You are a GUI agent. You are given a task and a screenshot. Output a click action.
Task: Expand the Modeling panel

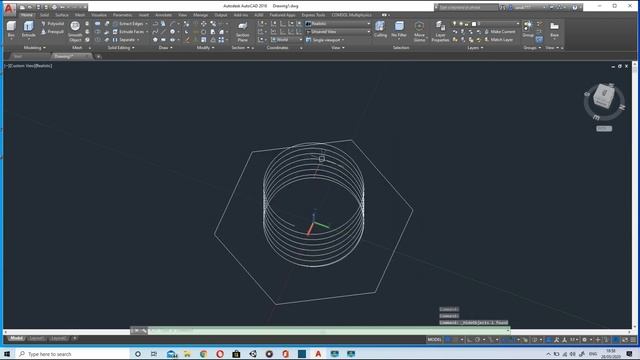(x=34, y=48)
